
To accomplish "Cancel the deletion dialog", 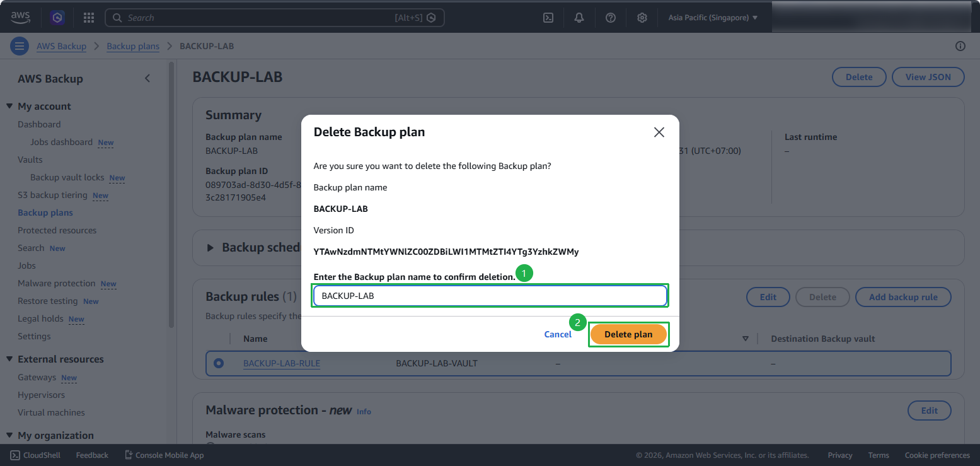I will pyautogui.click(x=558, y=334).
